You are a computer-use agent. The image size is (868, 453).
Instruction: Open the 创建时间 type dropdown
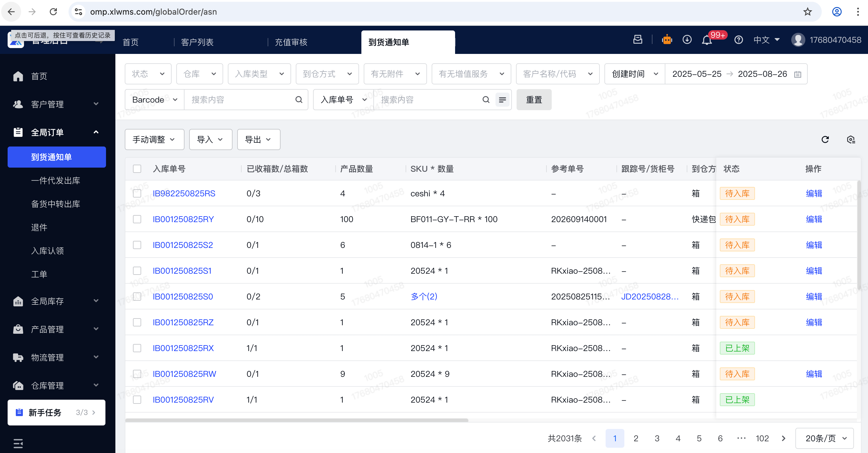pyautogui.click(x=635, y=74)
